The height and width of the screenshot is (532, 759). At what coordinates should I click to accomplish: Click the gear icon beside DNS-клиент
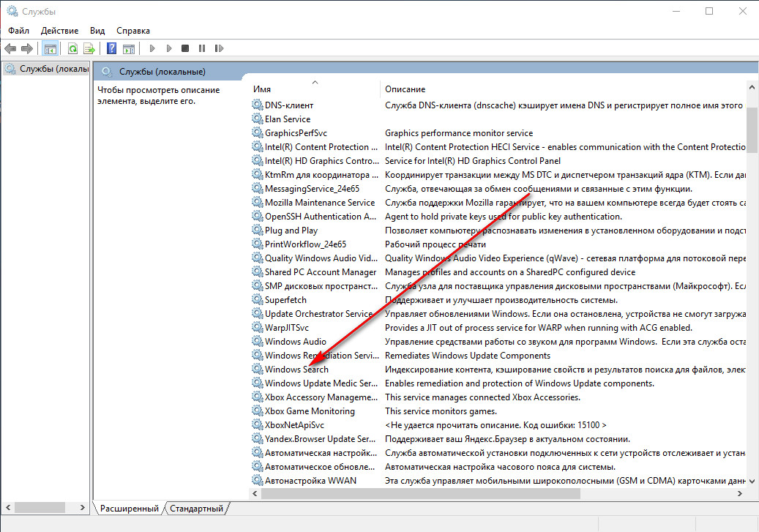[257, 105]
